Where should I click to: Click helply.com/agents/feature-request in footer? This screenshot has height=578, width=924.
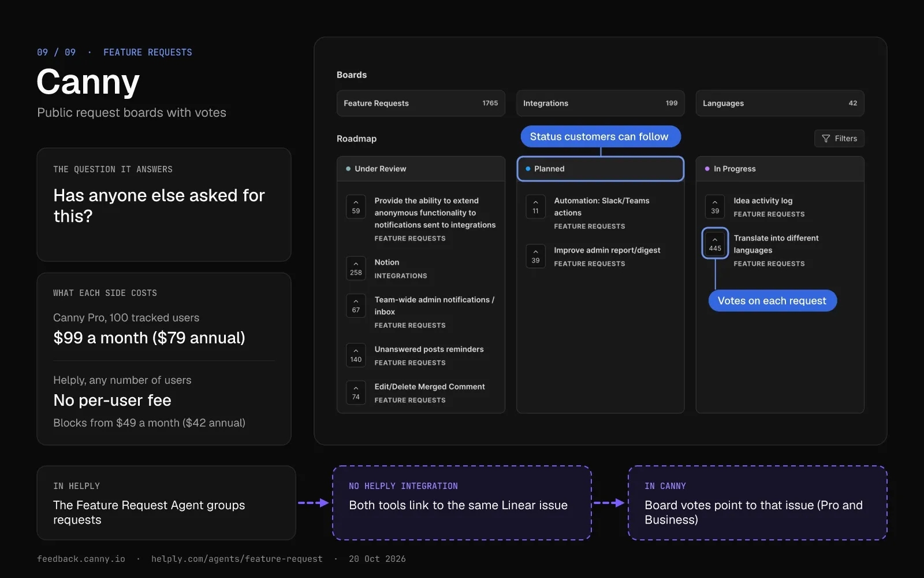237,559
